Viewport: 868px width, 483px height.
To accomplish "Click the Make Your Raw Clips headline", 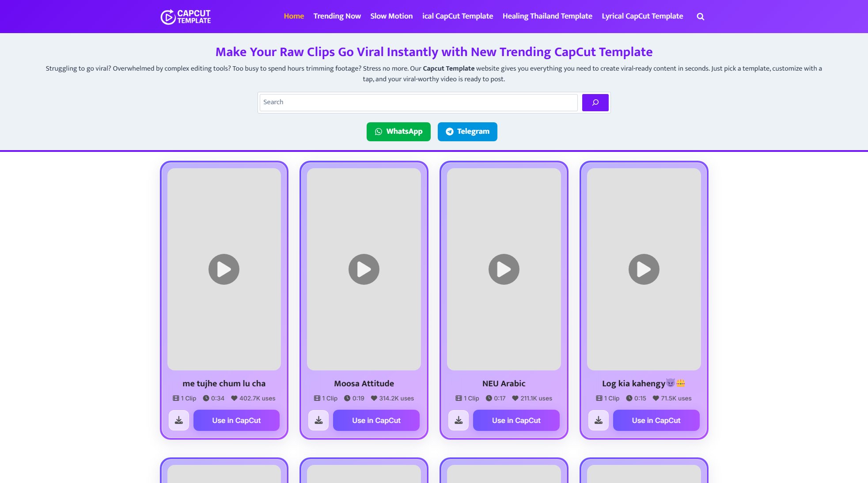I will [434, 52].
